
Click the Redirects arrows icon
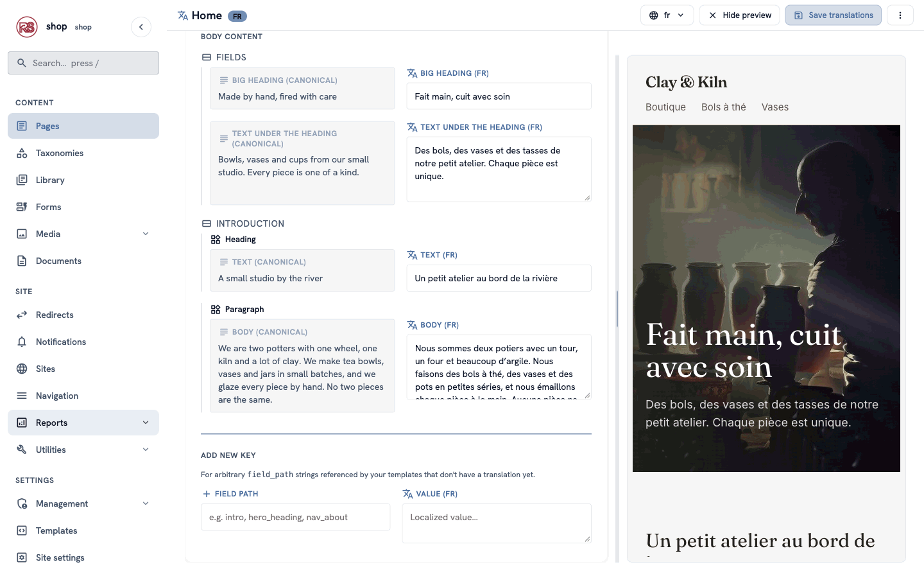tap(22, 315)
